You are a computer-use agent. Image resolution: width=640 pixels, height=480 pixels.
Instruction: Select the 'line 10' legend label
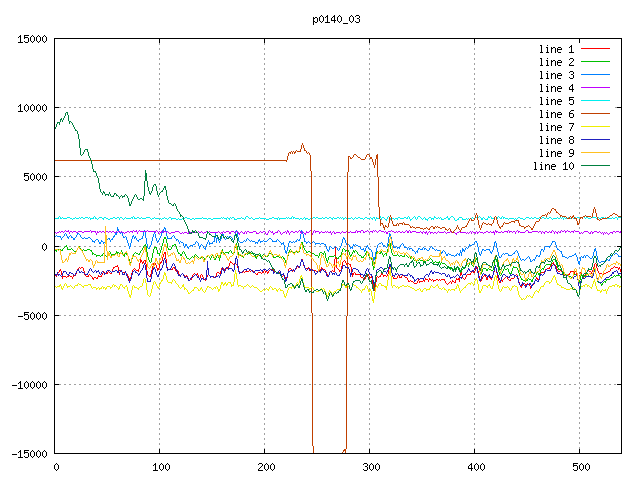tap(553, 166)
